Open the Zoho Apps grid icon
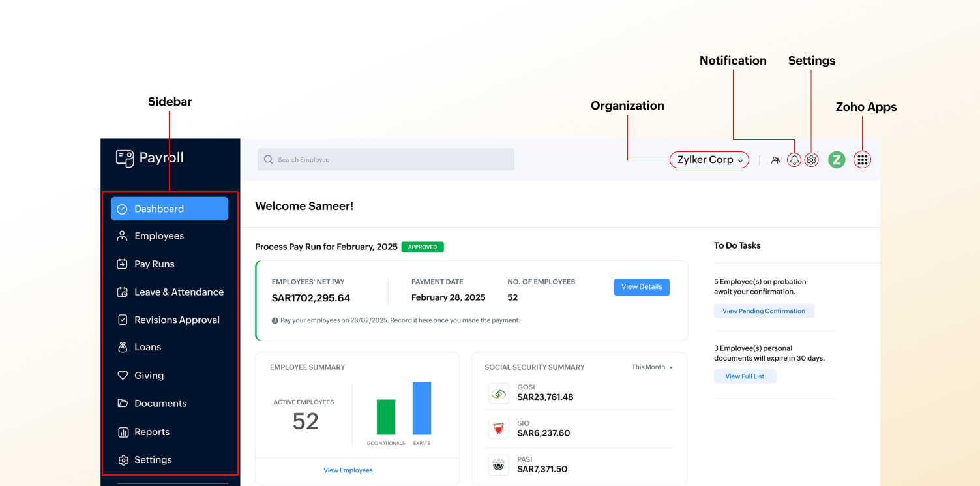The image size is (980, 486). pyautogui.click(x=862, y=159)
